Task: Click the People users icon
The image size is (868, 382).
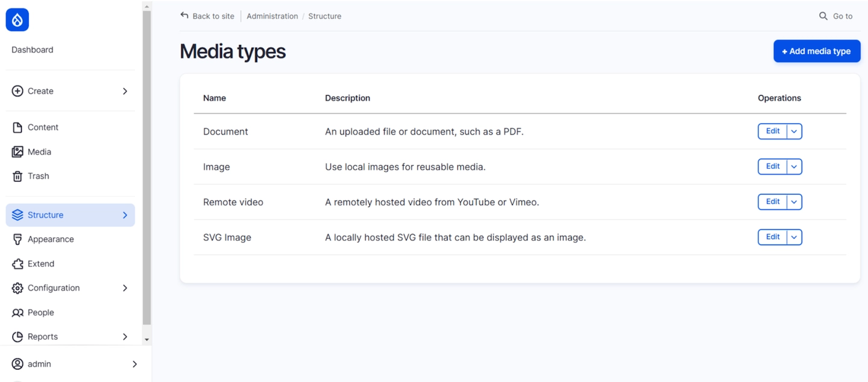Action: (x=17, y=313)
